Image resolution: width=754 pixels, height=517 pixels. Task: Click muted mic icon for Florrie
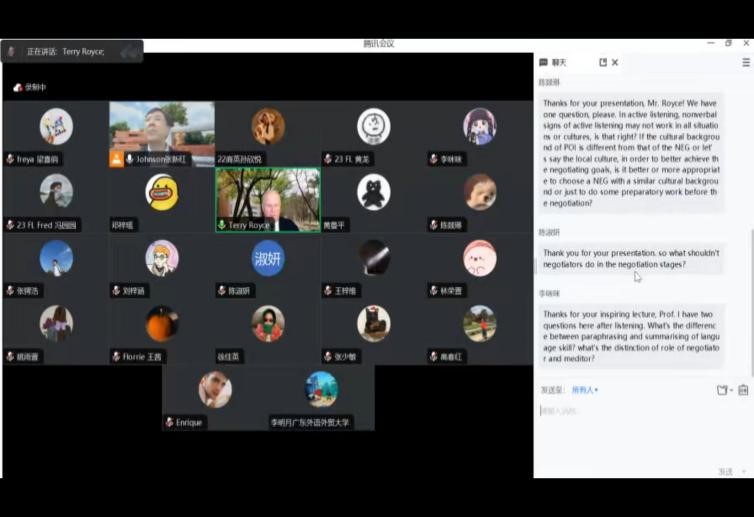tap(116, 357)
